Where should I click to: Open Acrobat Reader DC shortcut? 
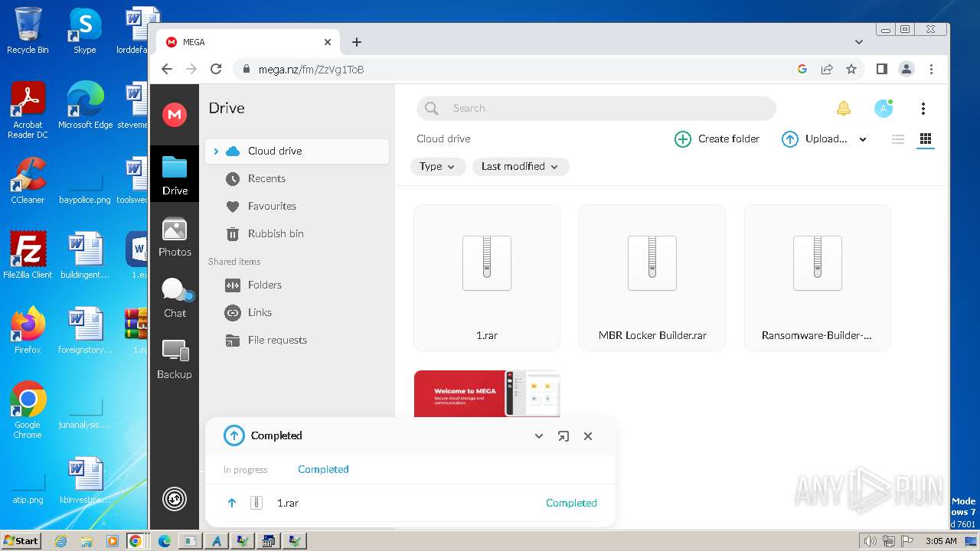point(28,110)
